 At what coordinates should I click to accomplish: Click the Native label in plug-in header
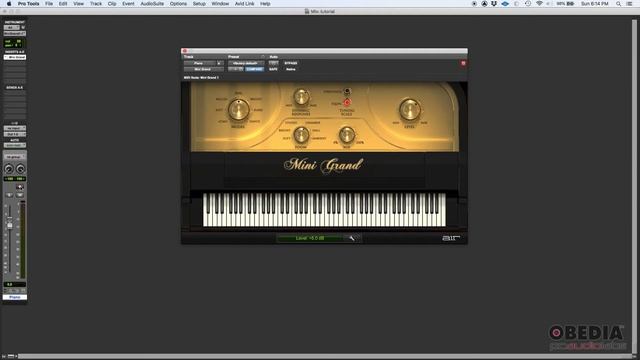[x=291, y=69]
